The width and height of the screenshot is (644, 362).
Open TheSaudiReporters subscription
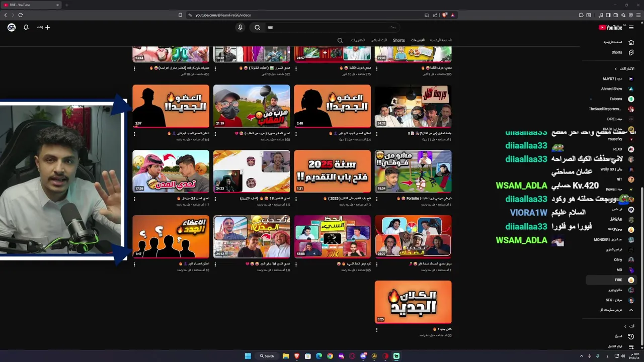coord(611,109)
